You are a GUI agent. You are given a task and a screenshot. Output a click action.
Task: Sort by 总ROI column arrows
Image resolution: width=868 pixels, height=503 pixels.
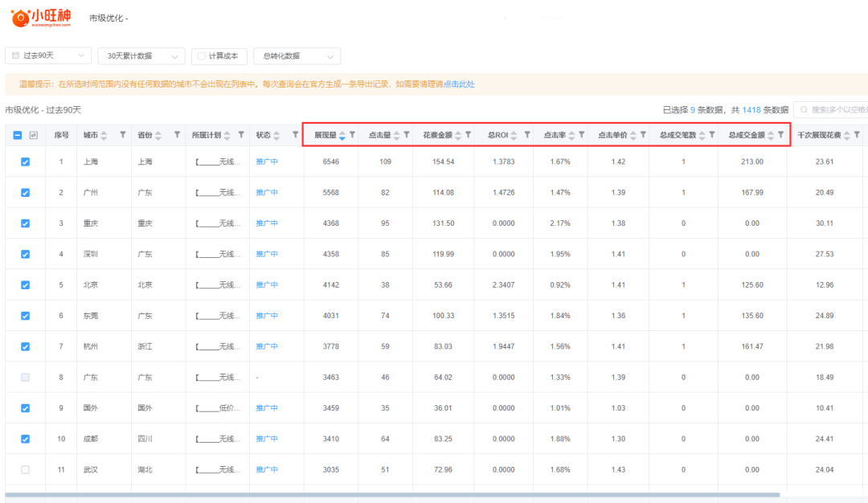pos(514,136)
